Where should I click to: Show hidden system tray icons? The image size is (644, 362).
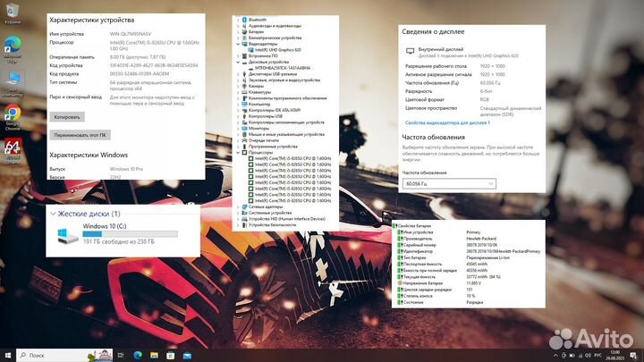(555, 356)
